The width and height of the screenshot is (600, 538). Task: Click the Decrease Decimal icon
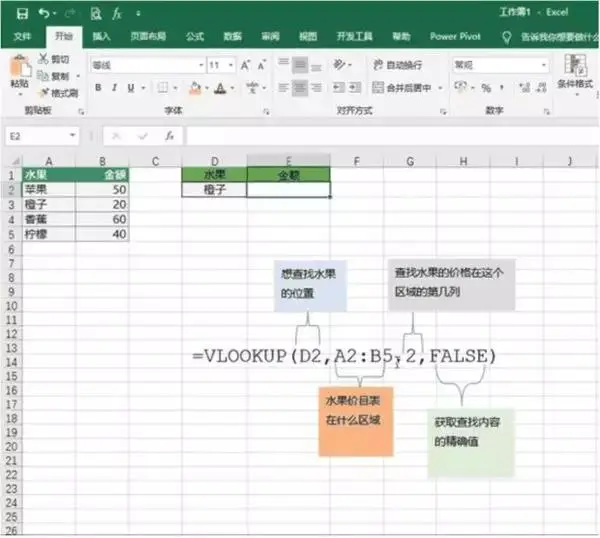click(541, 88)
